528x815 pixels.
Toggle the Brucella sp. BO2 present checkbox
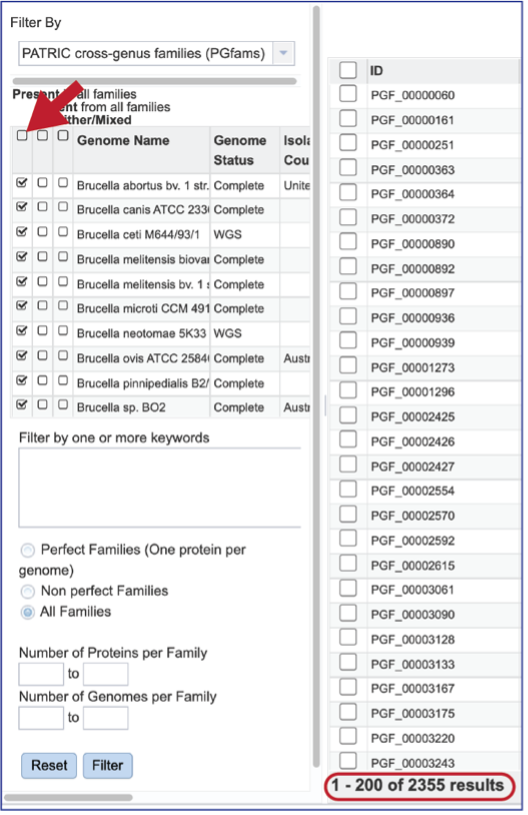(x=22, y=404)
